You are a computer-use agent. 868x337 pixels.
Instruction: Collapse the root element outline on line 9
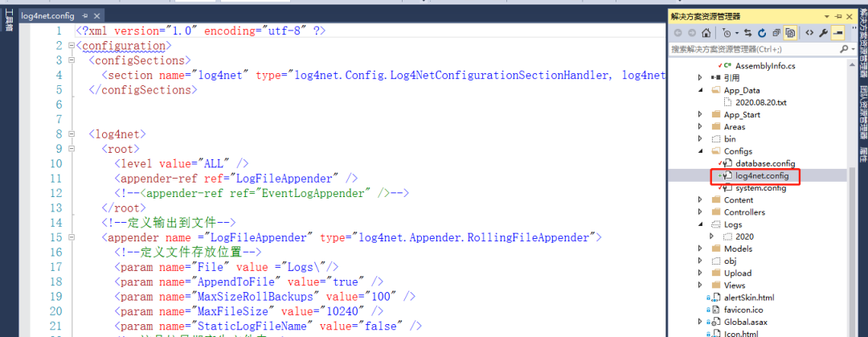click(x=70, y=149)
